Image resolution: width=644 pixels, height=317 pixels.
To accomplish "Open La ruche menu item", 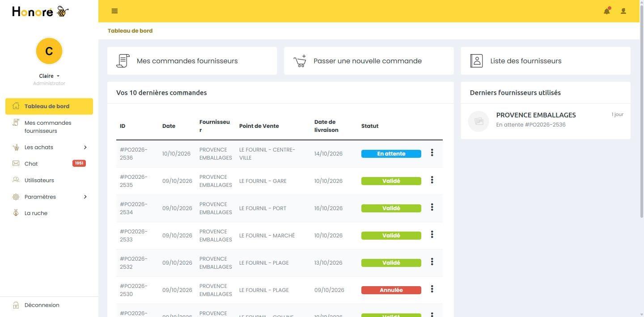I will 49,213.
